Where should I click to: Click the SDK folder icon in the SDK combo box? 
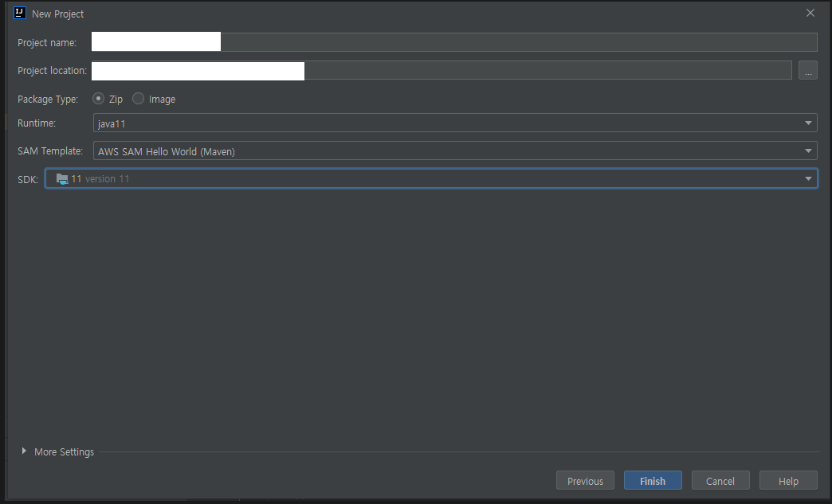click(x=62, y=179)
